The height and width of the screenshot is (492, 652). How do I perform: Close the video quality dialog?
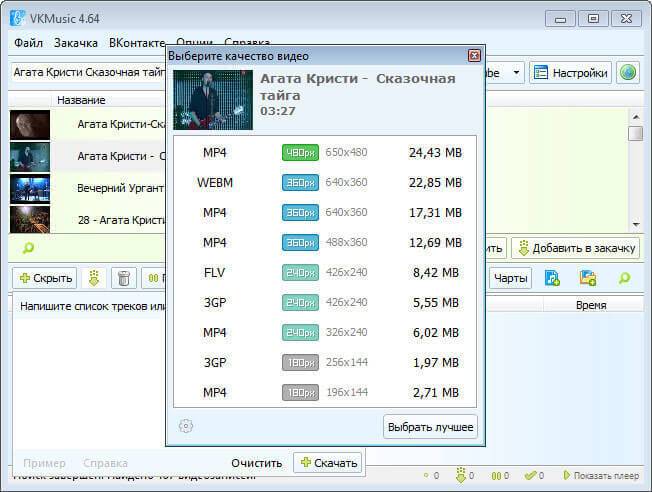pos(474,56)
